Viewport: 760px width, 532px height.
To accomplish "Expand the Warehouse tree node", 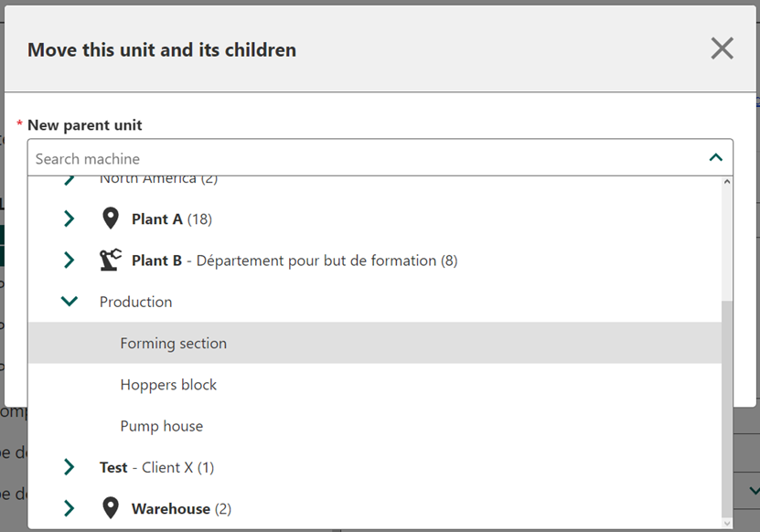I will pyautogui.click(x=69, y=508).
